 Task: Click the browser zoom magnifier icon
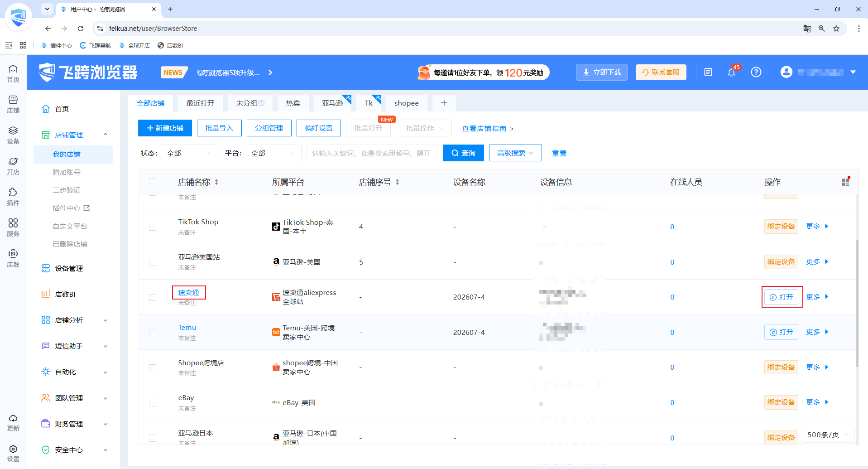coord(821,29)
